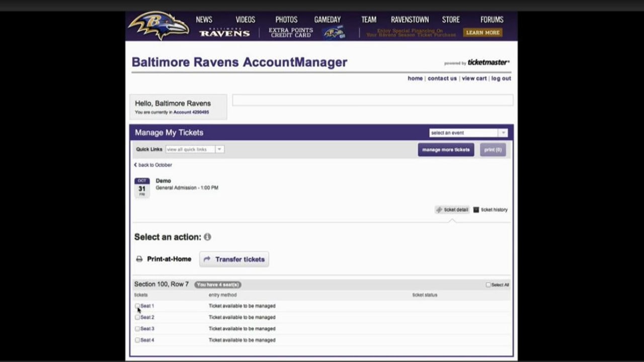644x362 pixels.
Task: Click the empty message field beside greeting
Action: point(372,100)
